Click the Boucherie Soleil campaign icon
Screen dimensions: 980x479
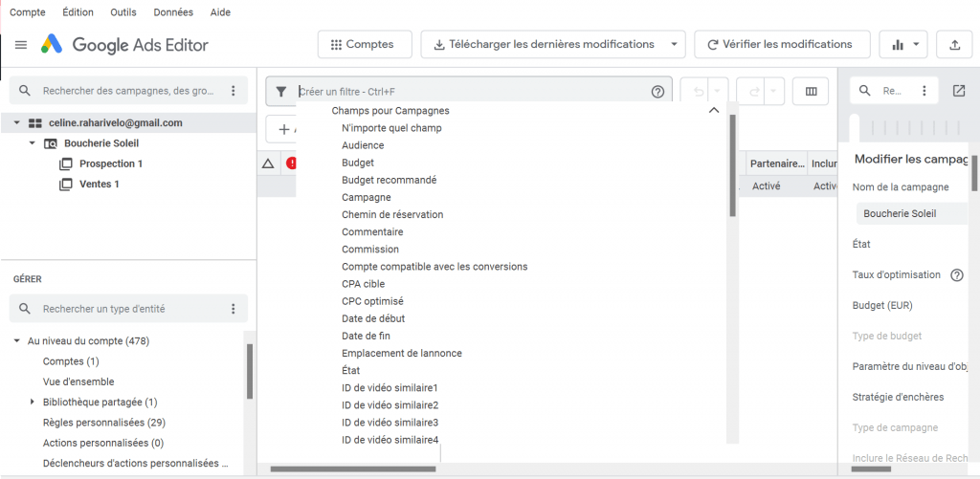(x=51, y=143)
